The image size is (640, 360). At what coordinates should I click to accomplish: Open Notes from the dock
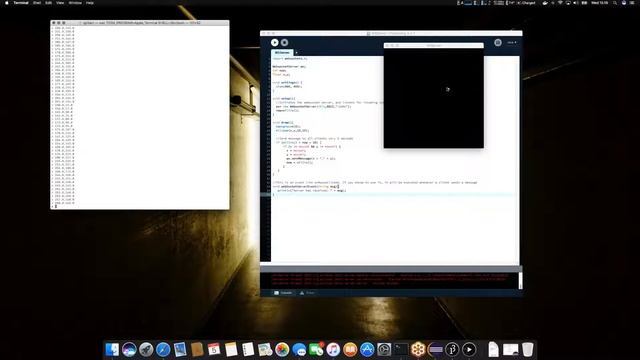[231, 349]
